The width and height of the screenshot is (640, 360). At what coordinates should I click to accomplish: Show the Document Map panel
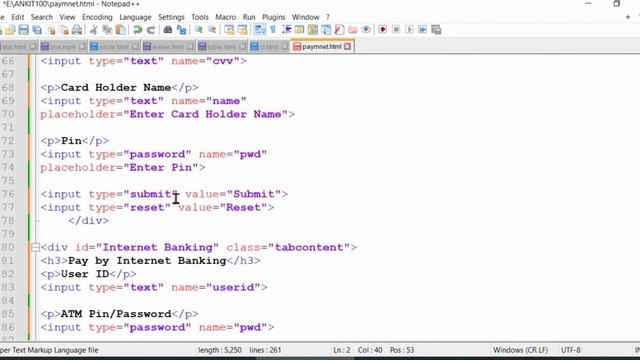[x=313, y=30]
